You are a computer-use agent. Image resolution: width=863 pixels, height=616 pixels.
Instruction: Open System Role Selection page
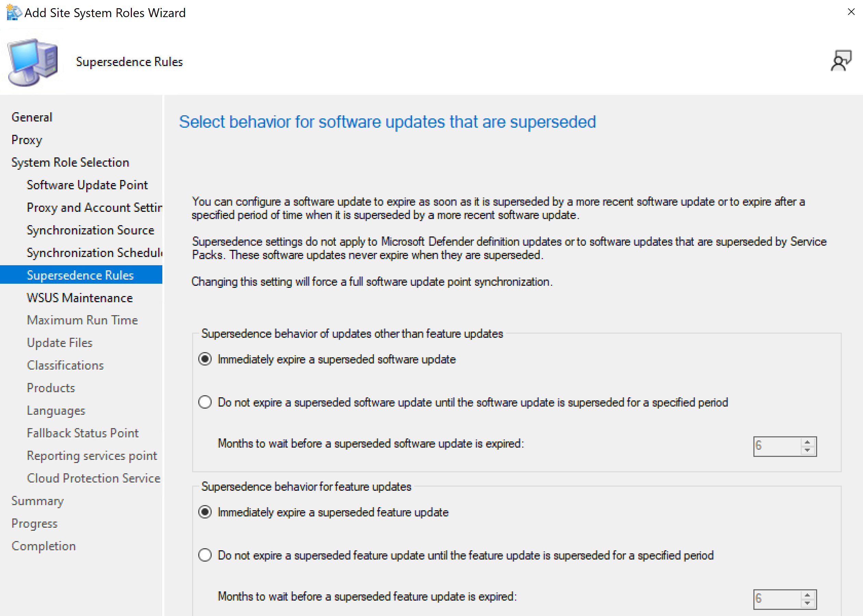pos(70,162)
